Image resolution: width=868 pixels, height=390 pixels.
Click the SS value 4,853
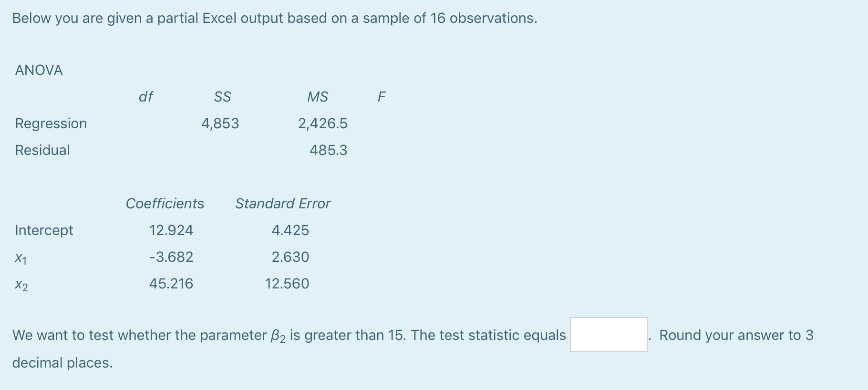coord(220,123)
